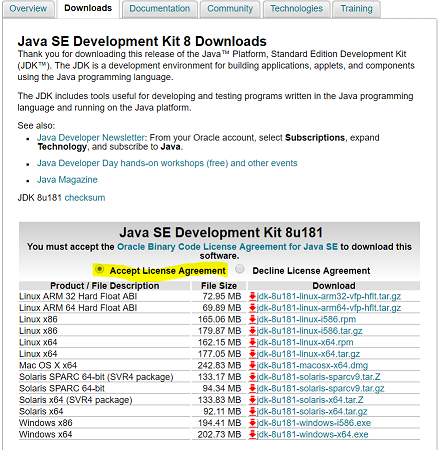Click the Product / File Description header
Viewport: 440px width, 450px height.
105,286
